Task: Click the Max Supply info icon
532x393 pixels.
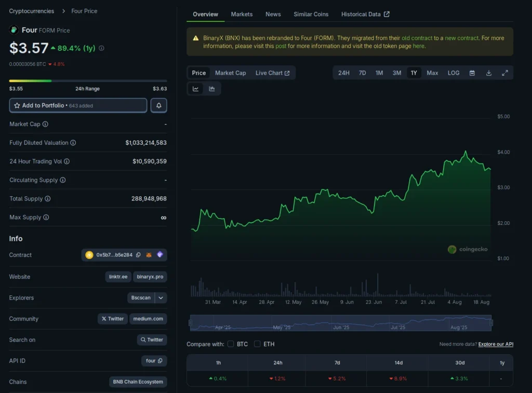Action: point(46,218)
